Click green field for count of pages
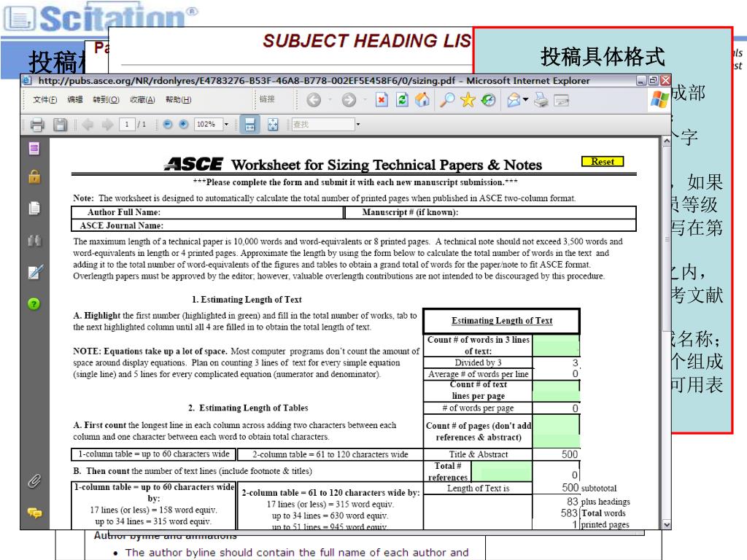This screenshot has width=747, height=560. pos(556,432)
